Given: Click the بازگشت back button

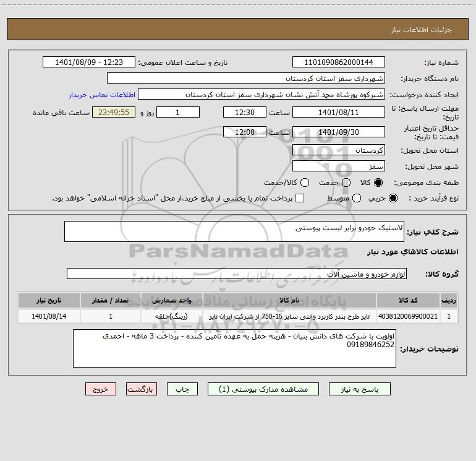Looking at the screenshot, I should pyautogui.click(x=142, y=389).
